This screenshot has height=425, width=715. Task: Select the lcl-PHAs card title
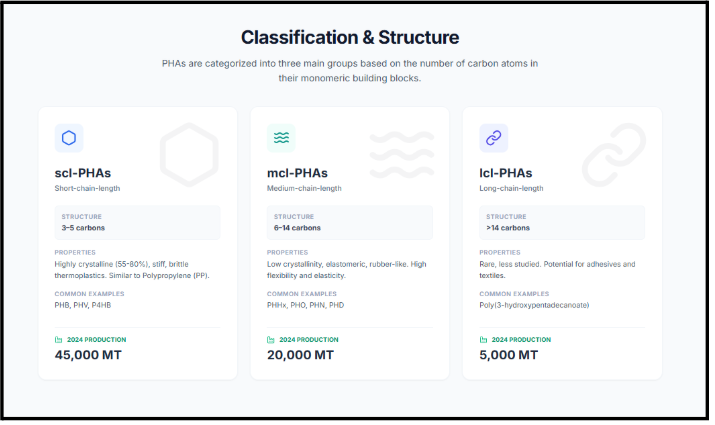coord(506,173)
